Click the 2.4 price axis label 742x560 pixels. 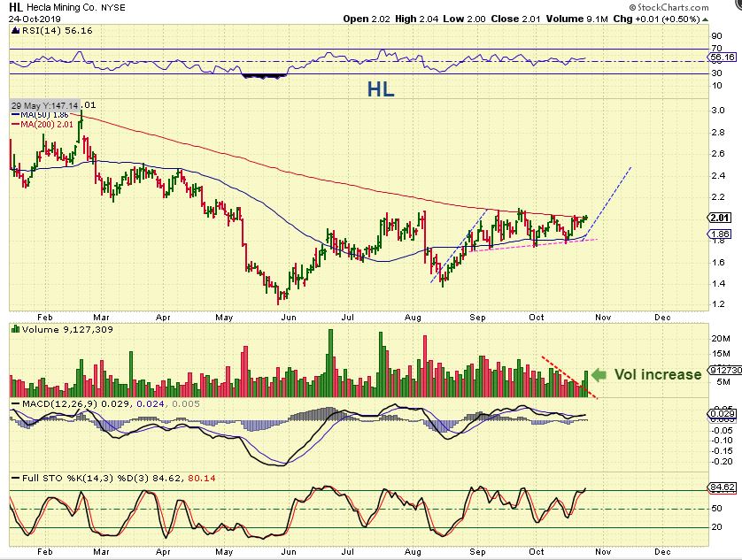[x=718, y=176]
